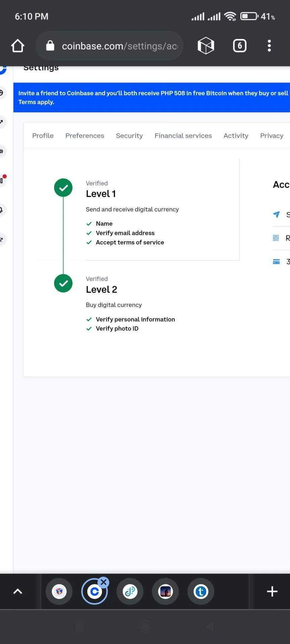Click 'Verify photo ID' requirement text
Viewport: 290px width, 644px height.
[x=117, y=329]
